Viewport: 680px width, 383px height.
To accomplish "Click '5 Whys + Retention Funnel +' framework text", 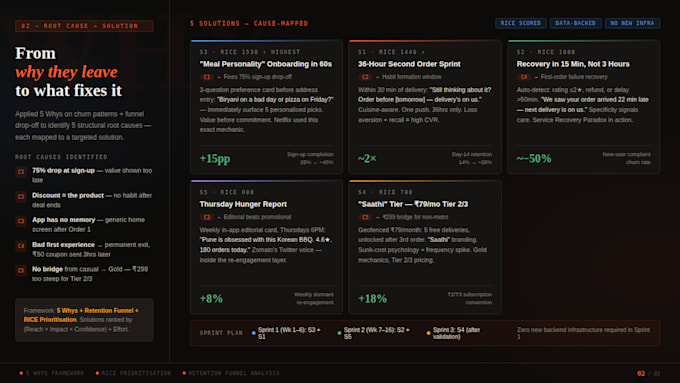I will point(98,311).
